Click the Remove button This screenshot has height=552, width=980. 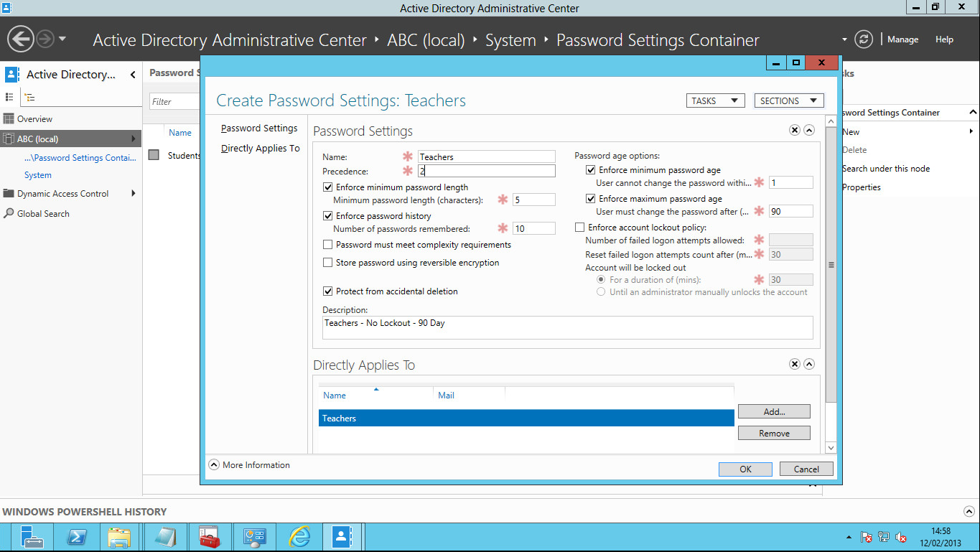[x=774, y=433]
